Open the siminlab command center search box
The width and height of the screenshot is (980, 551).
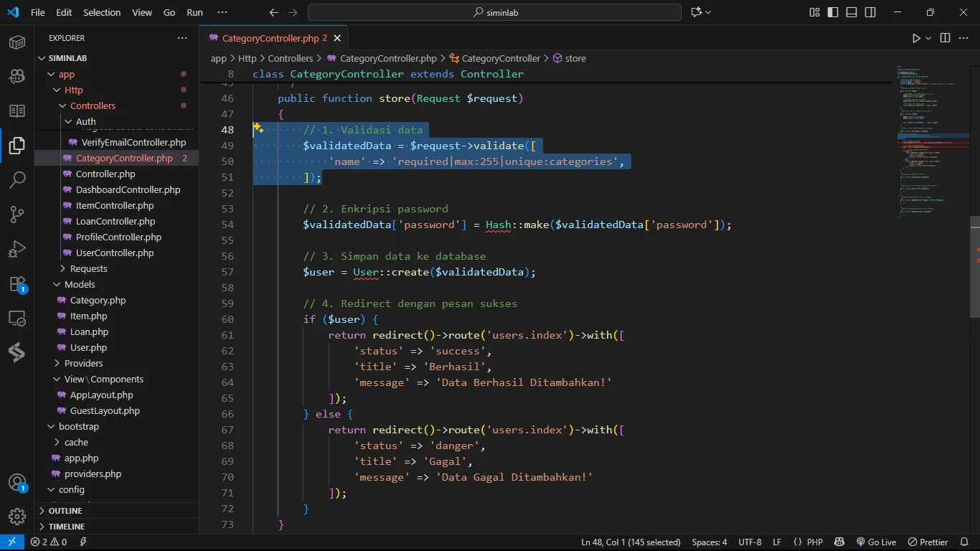click(494, 12)
